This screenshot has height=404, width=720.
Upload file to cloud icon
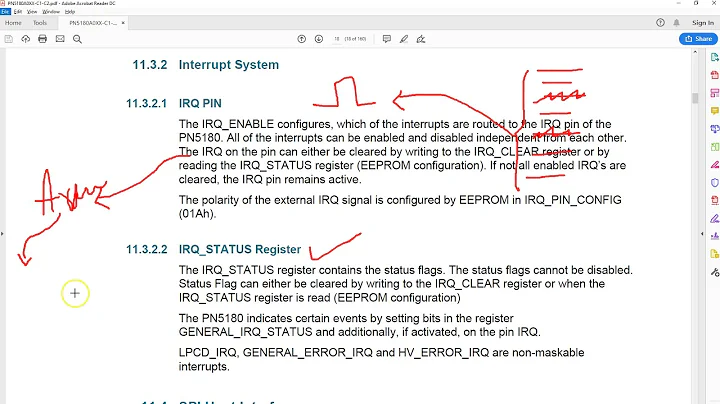click(x=26, y=39)
